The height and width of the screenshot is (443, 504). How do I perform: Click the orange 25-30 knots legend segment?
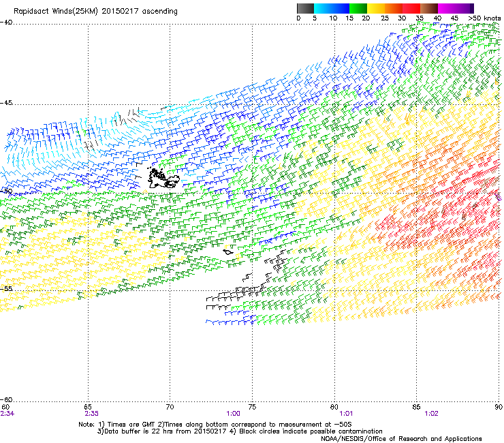click(x=394, y=8)
